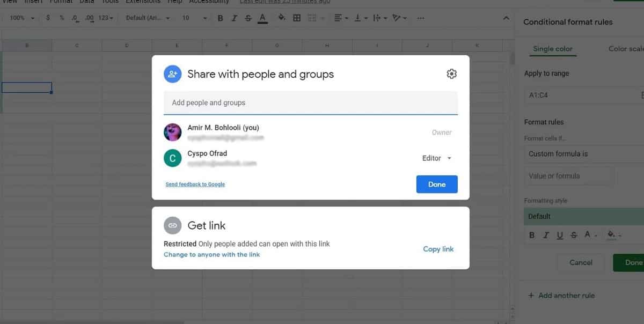Expand the 123 number format dropdown

pos(105,18)
